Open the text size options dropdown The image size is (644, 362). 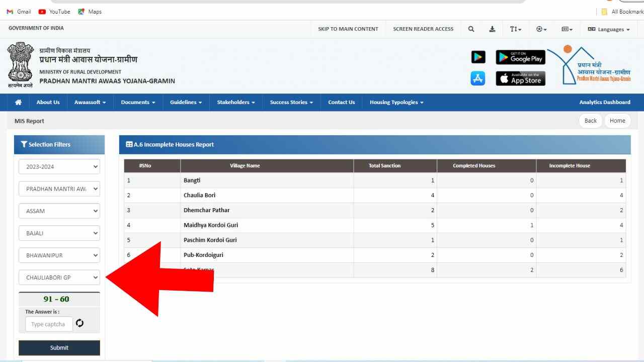[516, 29]
